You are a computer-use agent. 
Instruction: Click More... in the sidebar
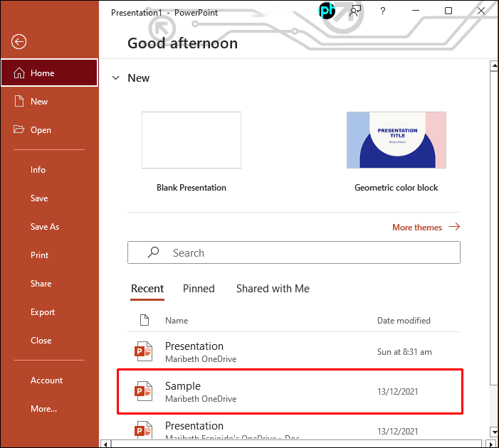point(44,409)
